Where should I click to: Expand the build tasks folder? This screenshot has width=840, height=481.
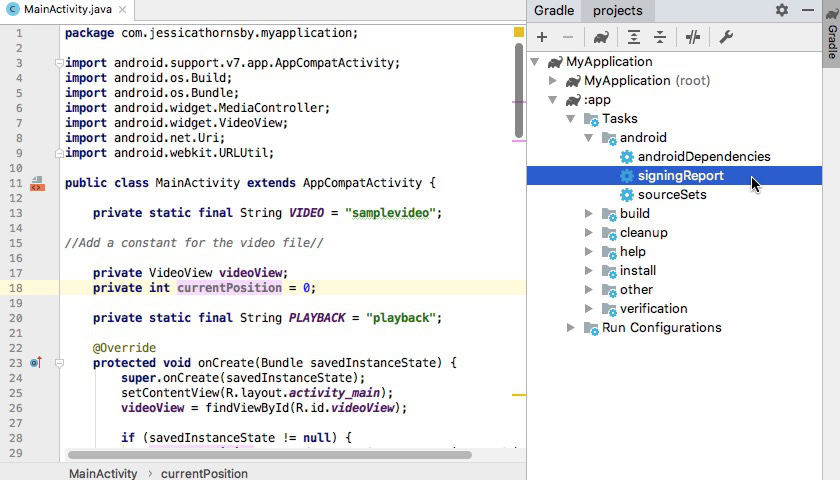tap(591, 214)
